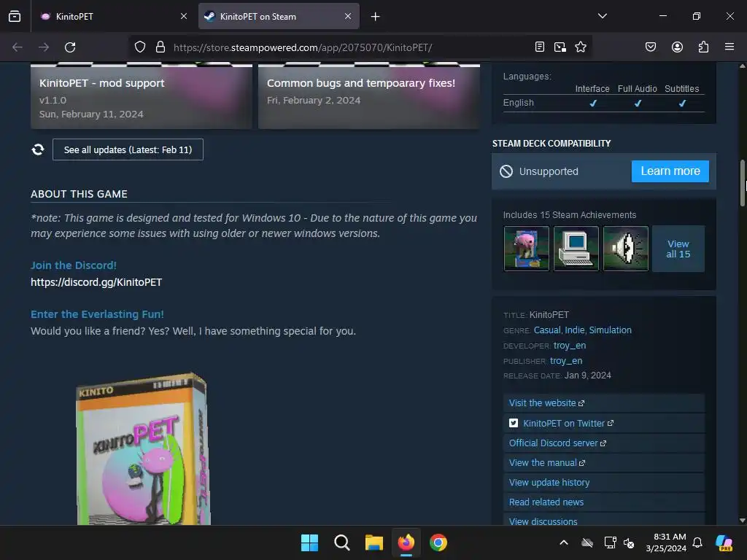The image size is (747, 560).
Task: Open Firefox application menu
Action: coord(729,47)
